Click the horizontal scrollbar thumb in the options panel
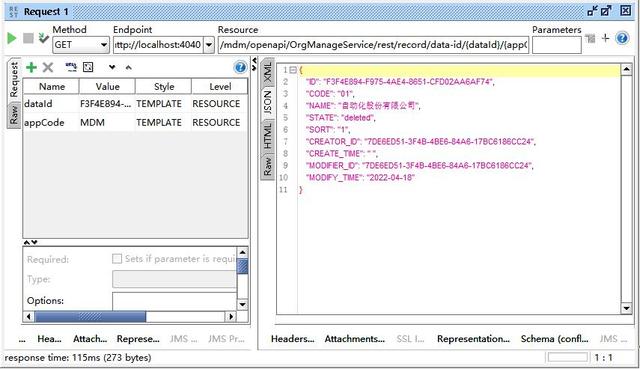This screenshot has width=640, height=369. 90,316
